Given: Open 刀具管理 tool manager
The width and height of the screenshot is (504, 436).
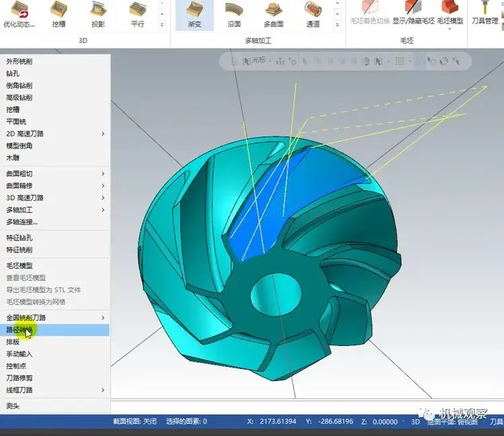Looking at the screenshot, I should pyautogui.click(x=485, y=13).
